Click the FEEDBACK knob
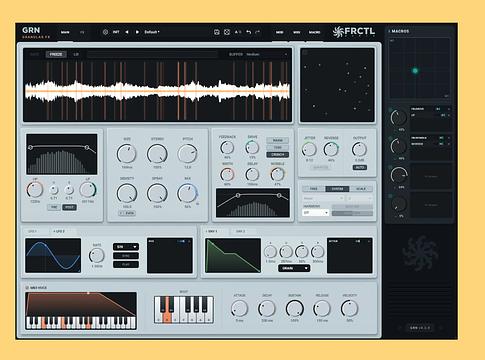Viewport: 485px width, 360px height. coord(227,147)
